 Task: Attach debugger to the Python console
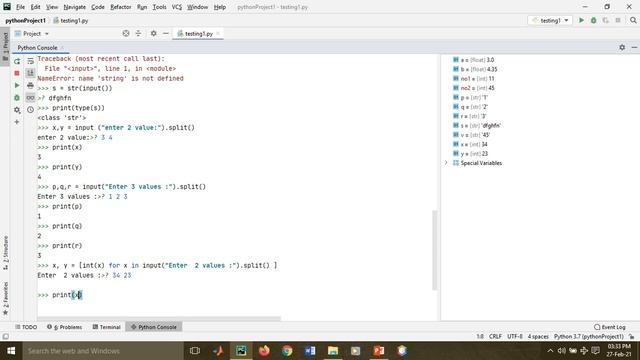click(x=17, y=98)
